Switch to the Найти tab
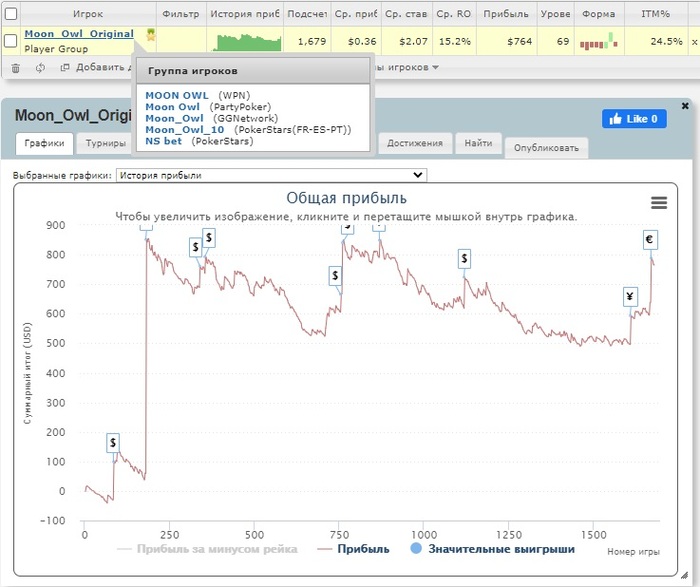This screenshot has width=700, height=587. [478, 143]
